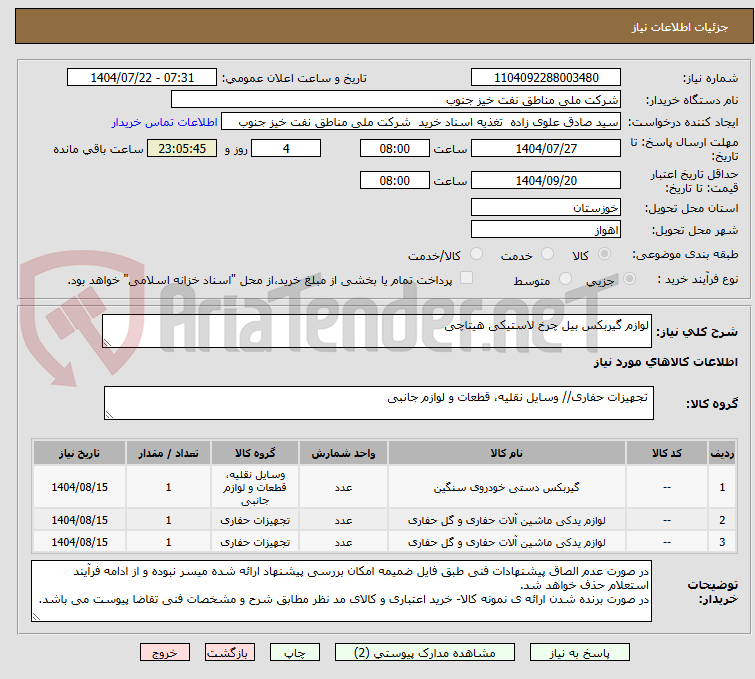Click the validity time field in حداقل تاریخ اعتبار row
The image size is (755, 679).
[x=394, y=181]
